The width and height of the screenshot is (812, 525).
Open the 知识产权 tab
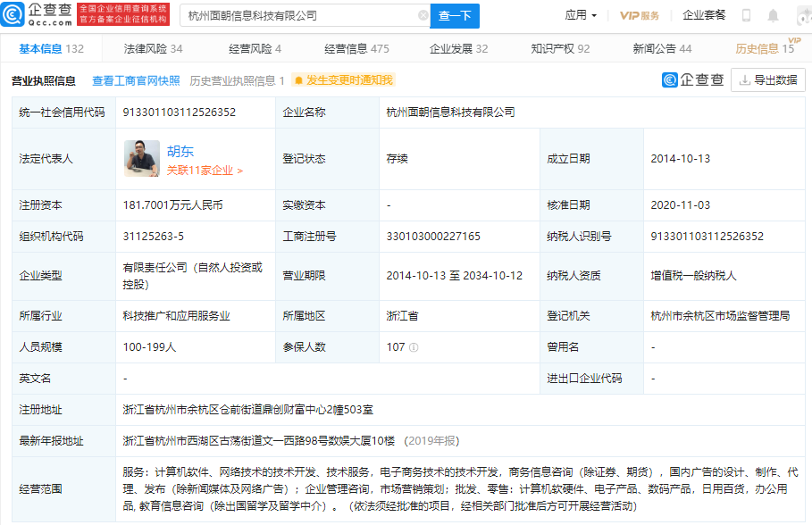[559, 49]
